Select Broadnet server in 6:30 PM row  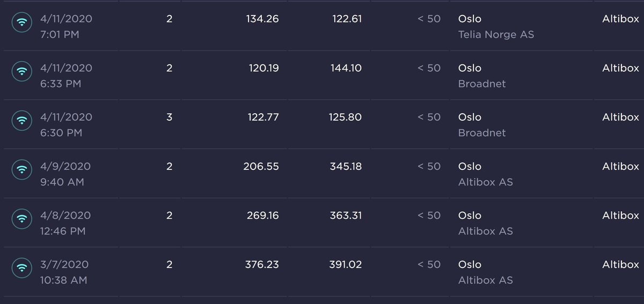click(482, 132)
